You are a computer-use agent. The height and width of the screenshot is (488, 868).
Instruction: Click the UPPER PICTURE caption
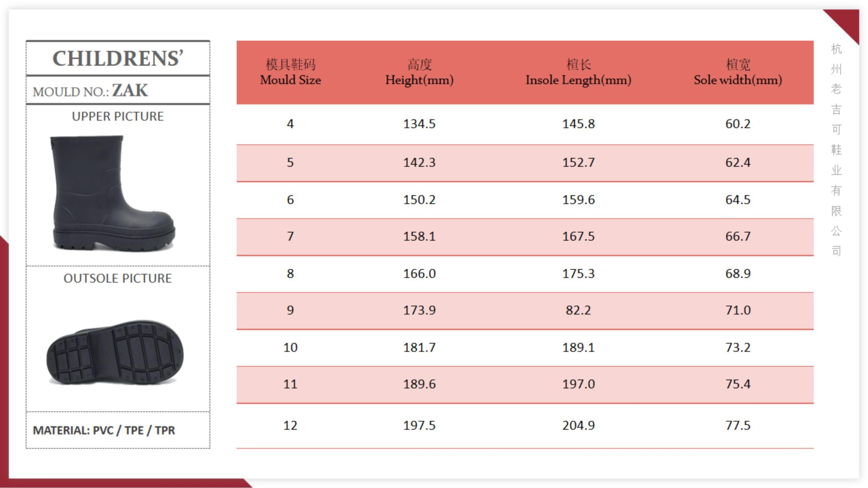click(118, 116)
